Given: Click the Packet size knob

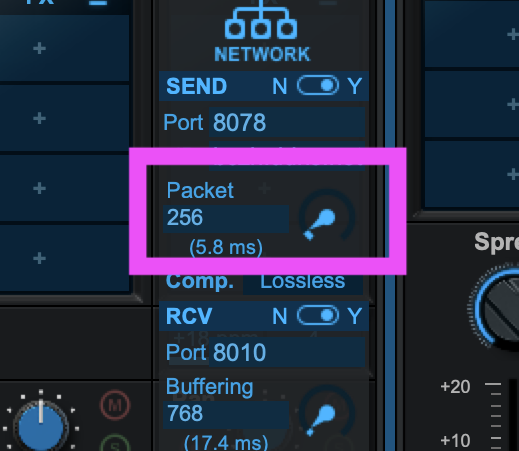Looking at the screenshot, I should pyautogui.click(x=327, y=218).
